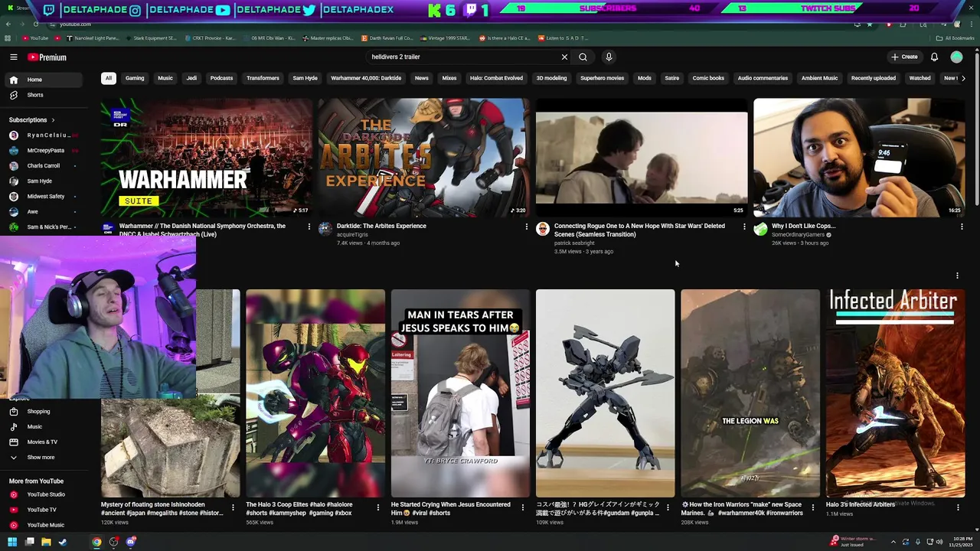Open Movies & TV in the sidebar
The width and height of the screenshot is (980, 551).
click(x=43, y=442)
